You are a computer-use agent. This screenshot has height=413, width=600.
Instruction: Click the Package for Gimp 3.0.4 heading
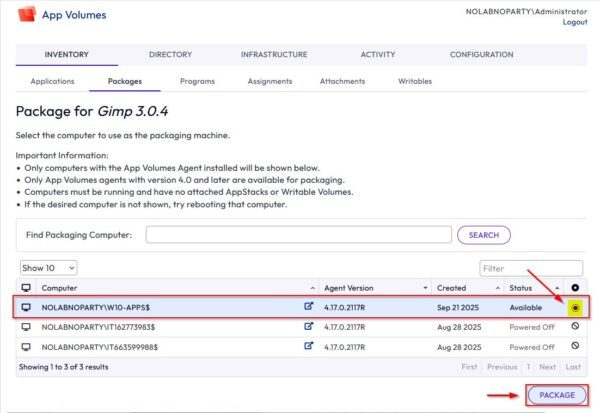point(92,111)
